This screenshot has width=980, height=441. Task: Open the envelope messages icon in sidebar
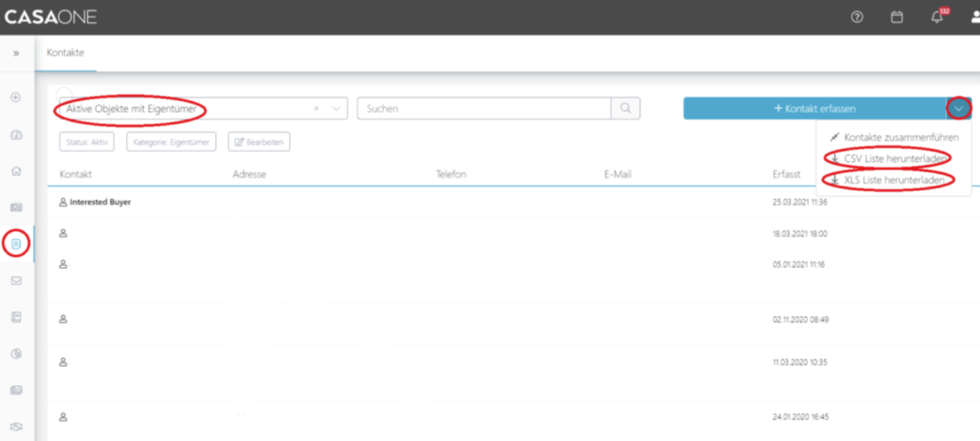point(16,280)
